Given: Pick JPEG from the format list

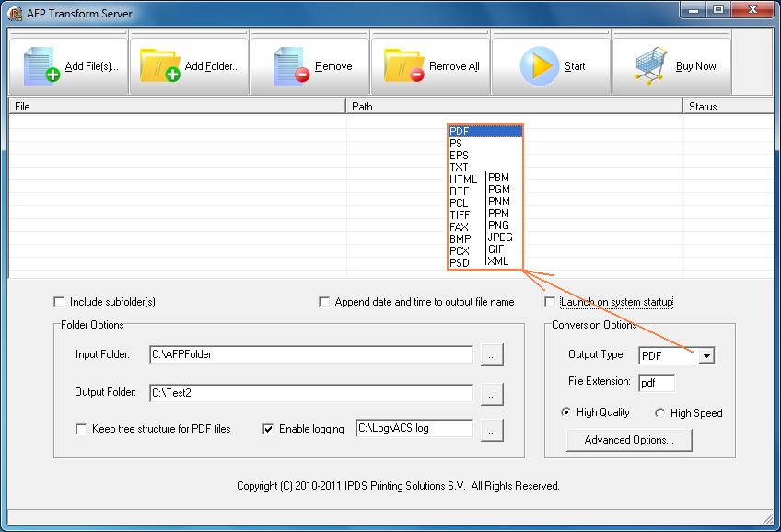Looking at the screenshot, I should click(500, 237).
